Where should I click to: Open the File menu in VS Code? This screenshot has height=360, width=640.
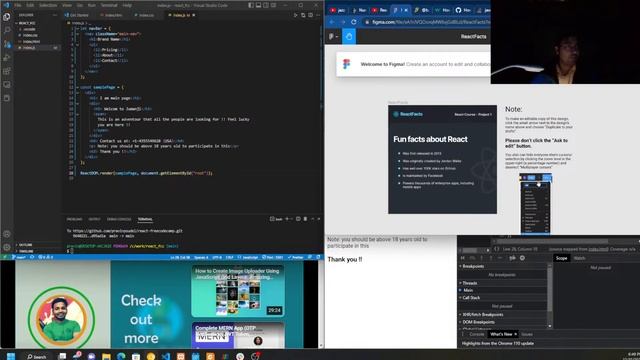click(x=18, y=5)
